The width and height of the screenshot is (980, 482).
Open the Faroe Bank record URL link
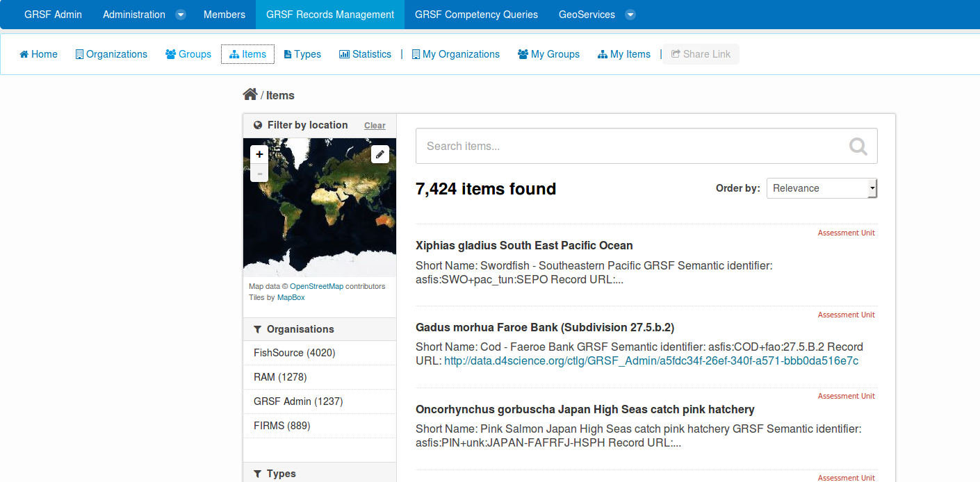coord(651,361)
